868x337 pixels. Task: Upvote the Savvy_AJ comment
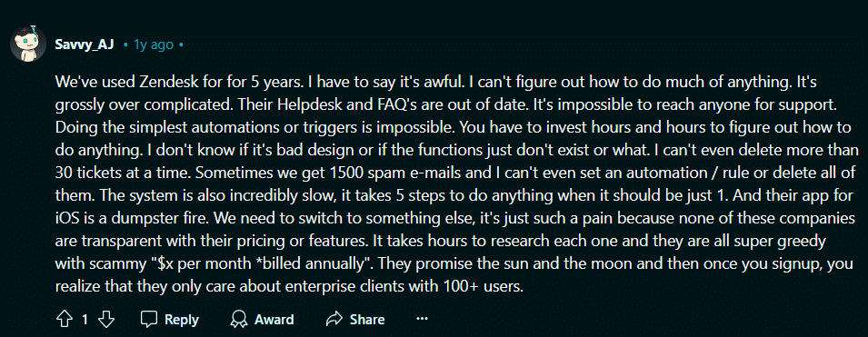point(65,320)
